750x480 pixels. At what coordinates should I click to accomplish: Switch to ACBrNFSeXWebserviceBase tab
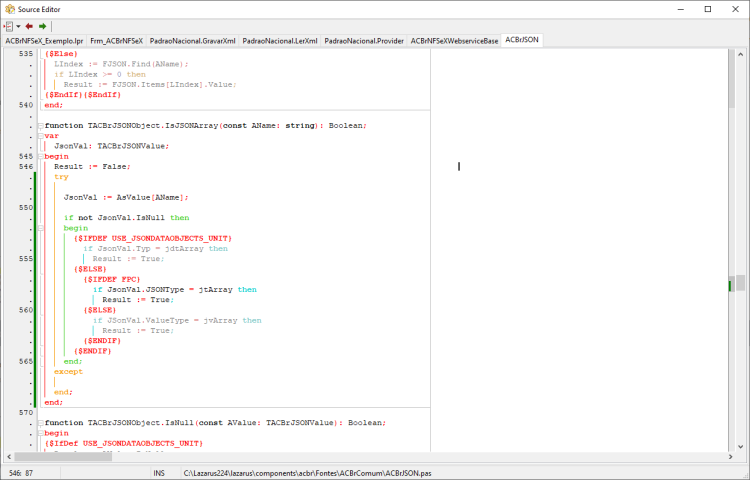[x=454, y=41]
